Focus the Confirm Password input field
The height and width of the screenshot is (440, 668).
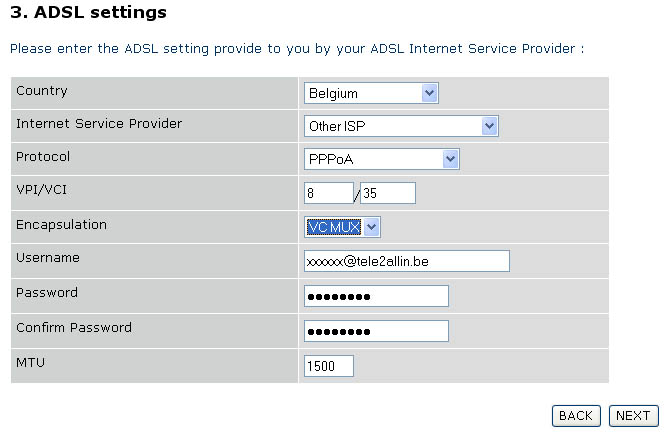point(376,331)
